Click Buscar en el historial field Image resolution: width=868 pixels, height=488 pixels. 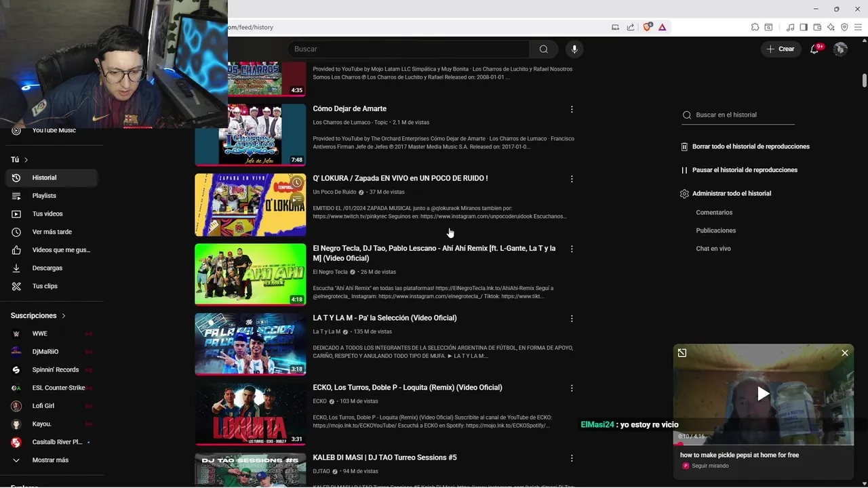738,115
